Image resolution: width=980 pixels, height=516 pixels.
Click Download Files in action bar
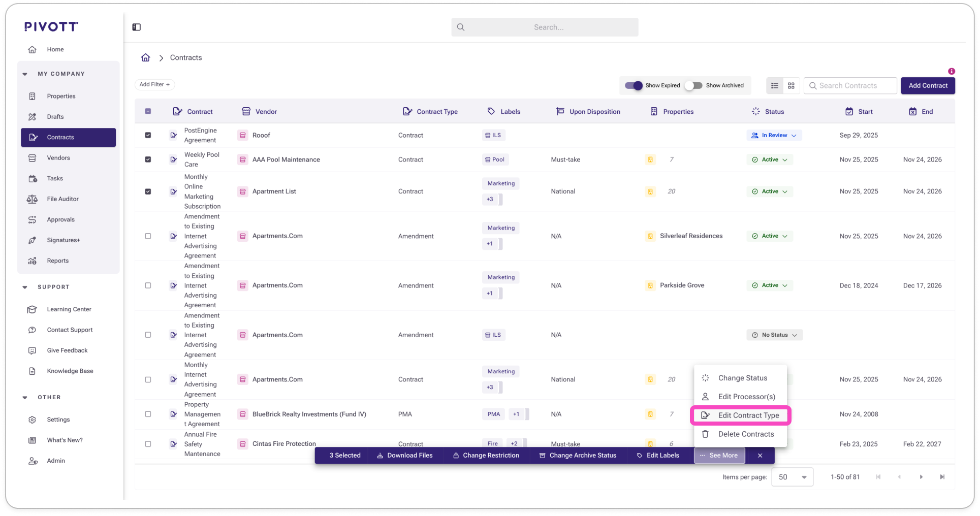[405, 456]
